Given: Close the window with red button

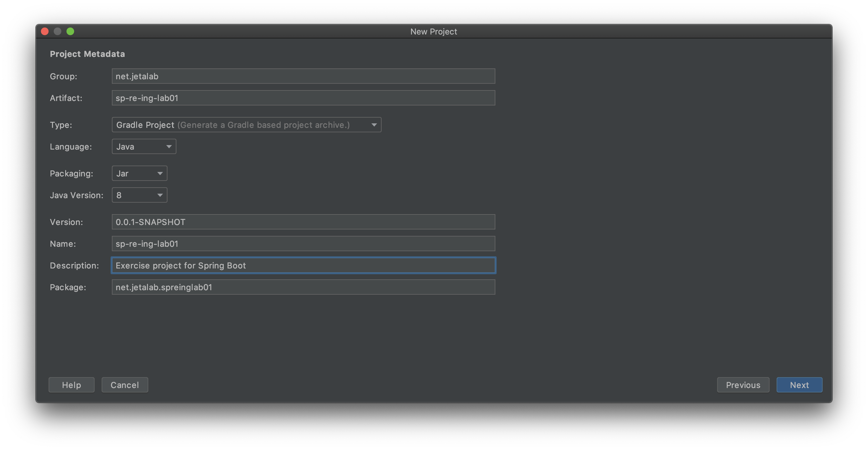Looking at the screenshot, I should 45,31.
